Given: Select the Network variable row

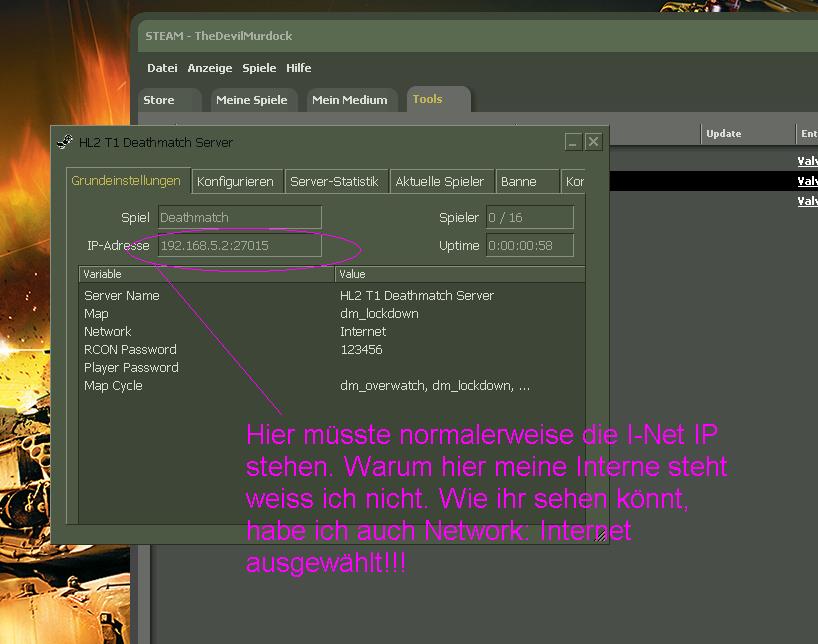Looking at the screenshot, I should point(332,331).
